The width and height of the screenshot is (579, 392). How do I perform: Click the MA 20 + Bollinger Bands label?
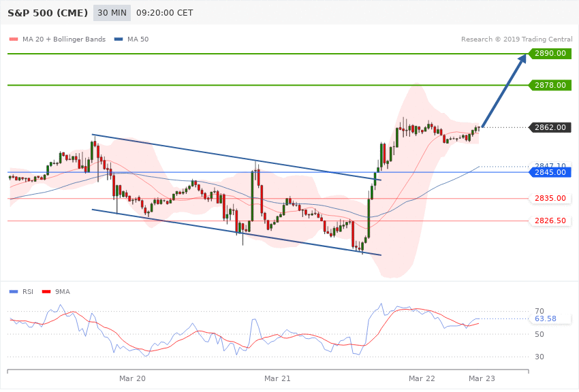click(64, 39)
